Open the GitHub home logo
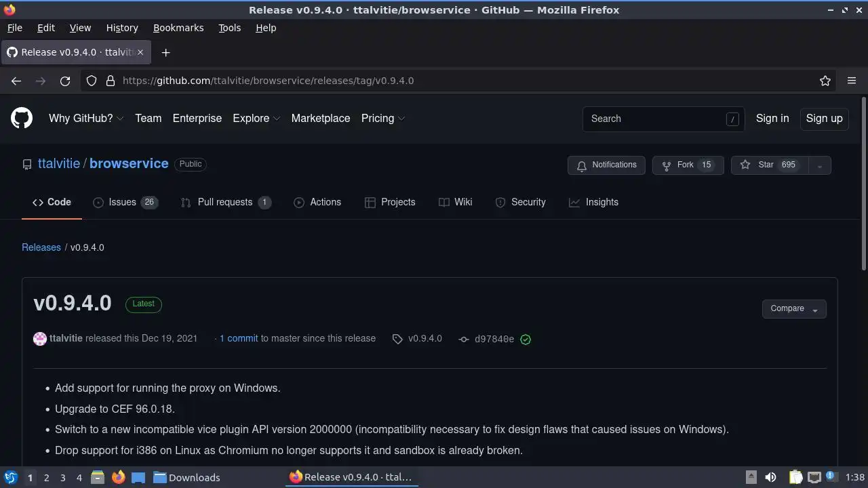The width and height of the screenshot is (868, 488). coord(22,118)
